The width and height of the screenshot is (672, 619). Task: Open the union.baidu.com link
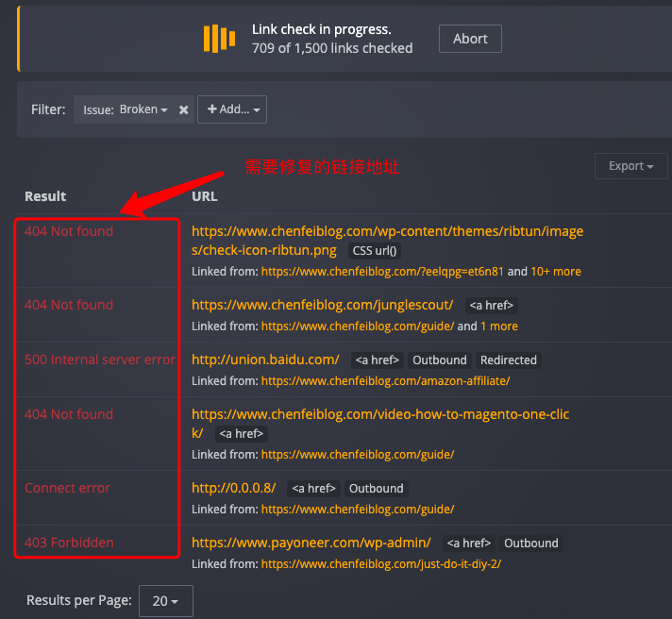[x=265, y=360]
